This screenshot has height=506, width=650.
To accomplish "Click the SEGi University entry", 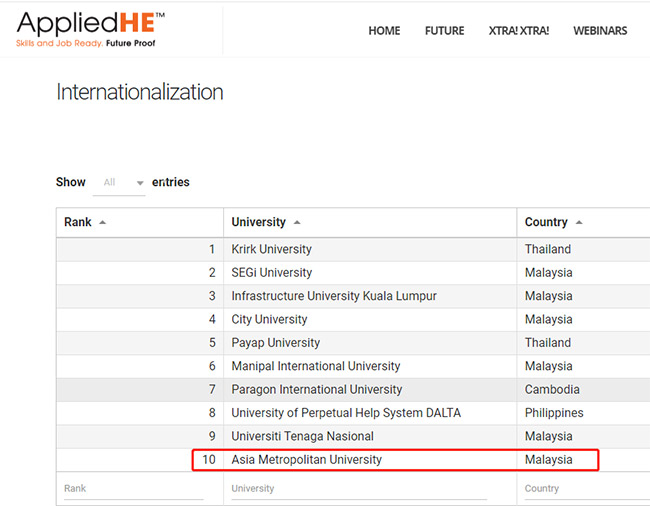I will (272, 273).
